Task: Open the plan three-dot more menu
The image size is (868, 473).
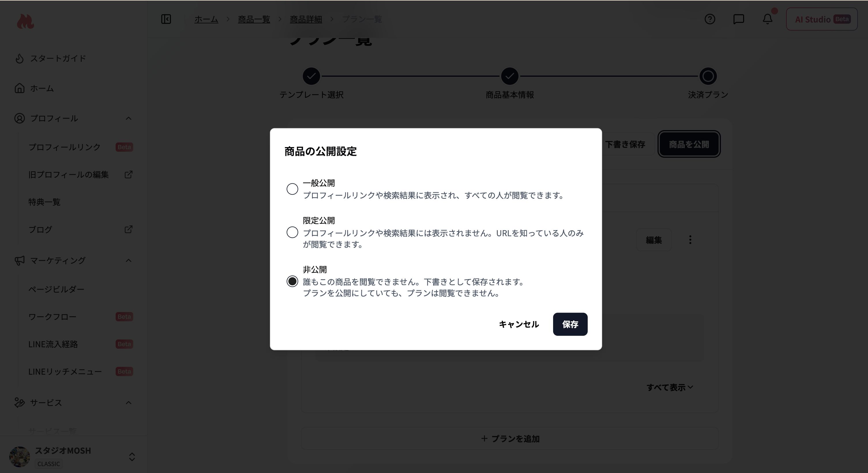Action: pyautogui.click(x=690, y=240)
